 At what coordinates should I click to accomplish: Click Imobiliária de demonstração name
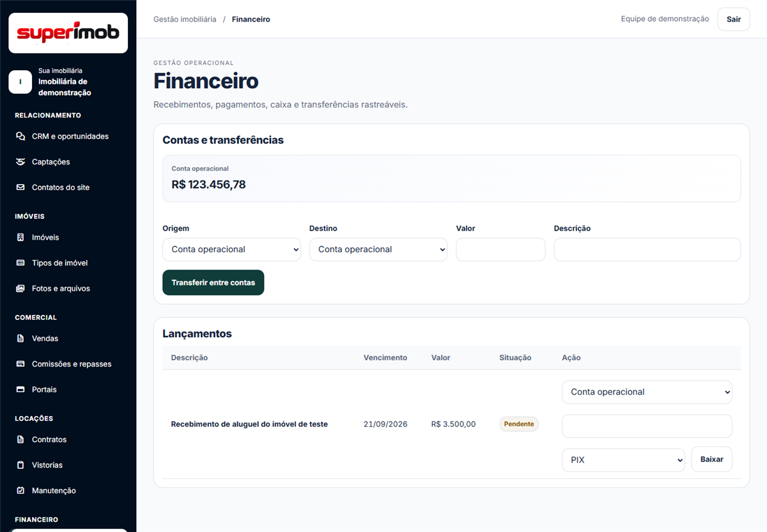pos(65,87)
